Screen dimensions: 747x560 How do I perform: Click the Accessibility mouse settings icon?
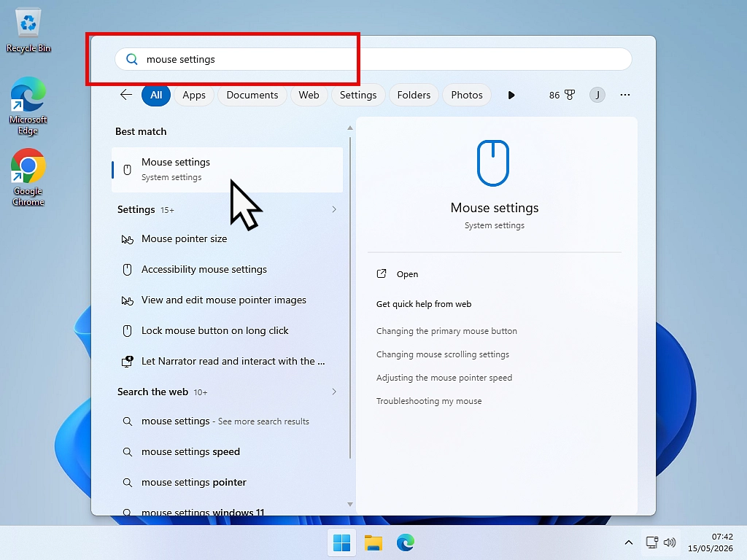tap(127, 270)
